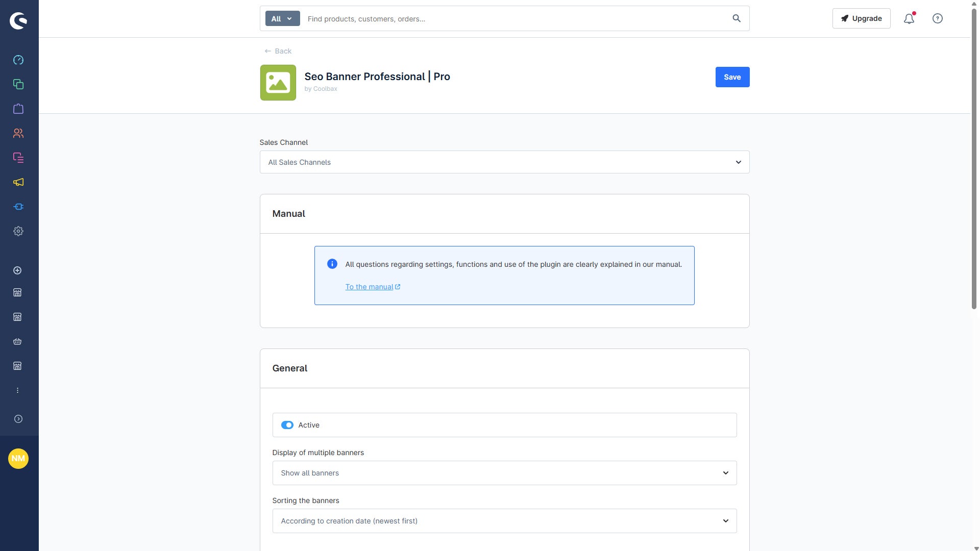
Task: Show more sales channels via the three dots
Action: pos(17,390)
